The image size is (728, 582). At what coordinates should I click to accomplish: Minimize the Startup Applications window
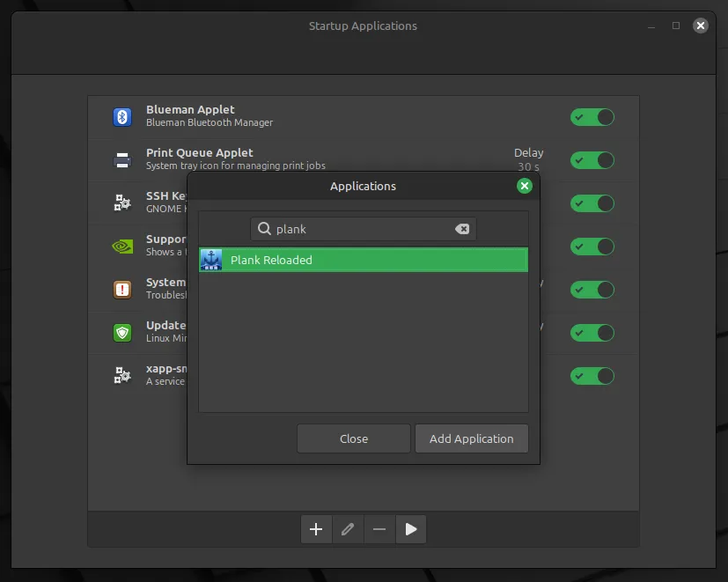(x=651, y=26)
